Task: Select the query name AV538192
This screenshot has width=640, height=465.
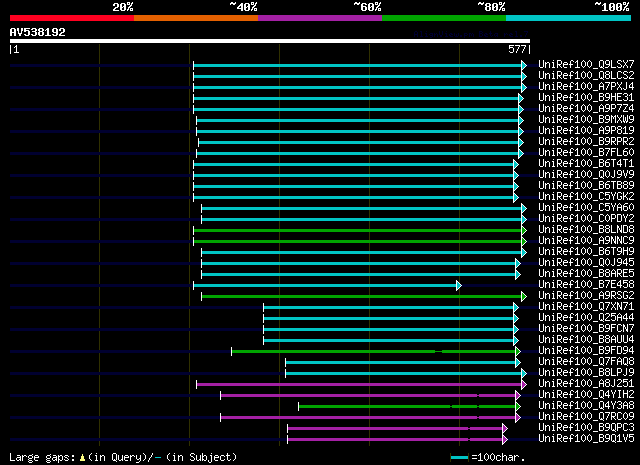Action: (x=38, y=32)
